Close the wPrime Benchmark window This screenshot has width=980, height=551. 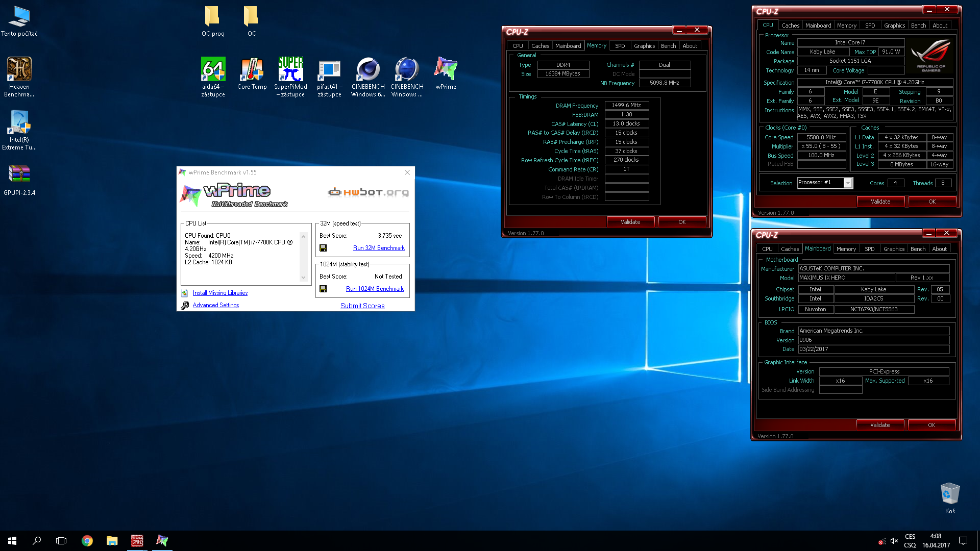[407, 172]
